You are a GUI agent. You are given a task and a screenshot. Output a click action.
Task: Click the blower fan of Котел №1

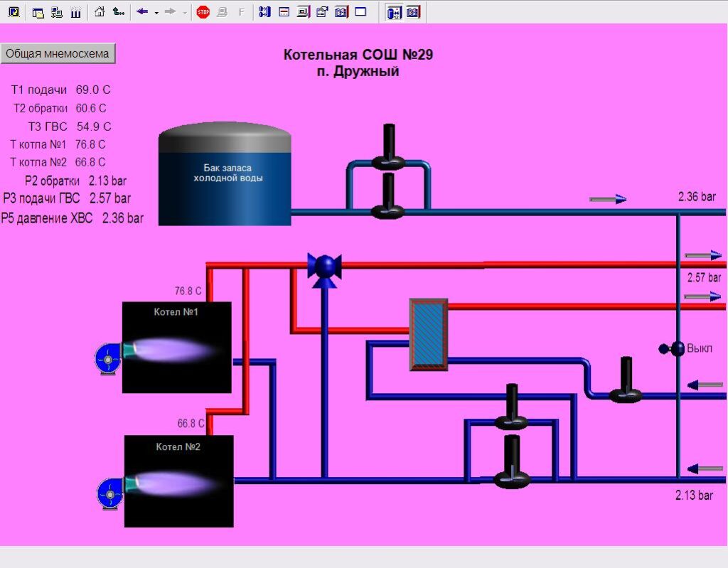click(108, 358)
